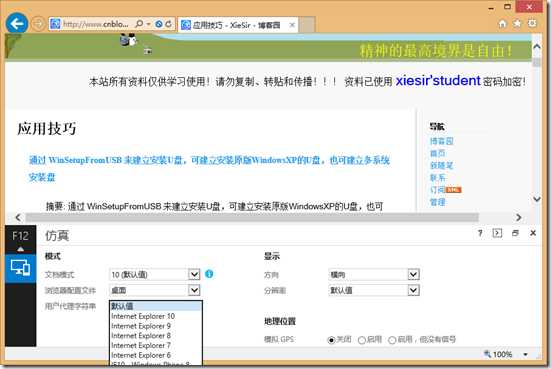Click the browser Forward arrow button
This screenshot has width=551, height=369.
[38, 24]
